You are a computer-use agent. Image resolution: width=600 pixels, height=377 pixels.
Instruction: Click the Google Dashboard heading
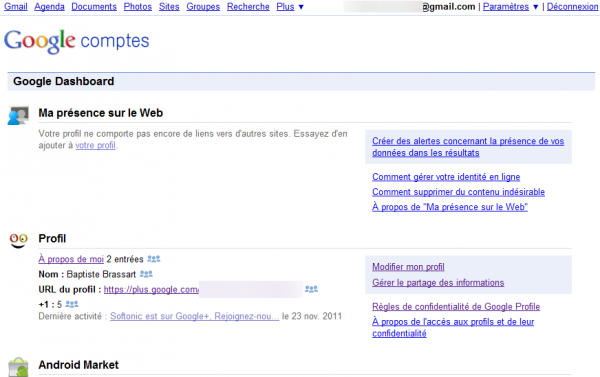[64, 81]
